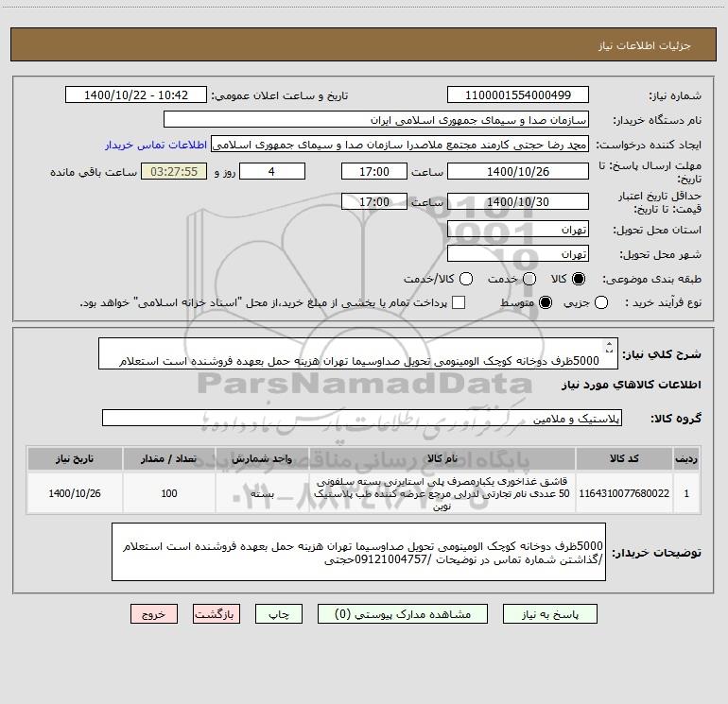Click the response deadline date 1400/10/26 field
Viewport: 728px width, 704px height.
(x=518, y=171)
